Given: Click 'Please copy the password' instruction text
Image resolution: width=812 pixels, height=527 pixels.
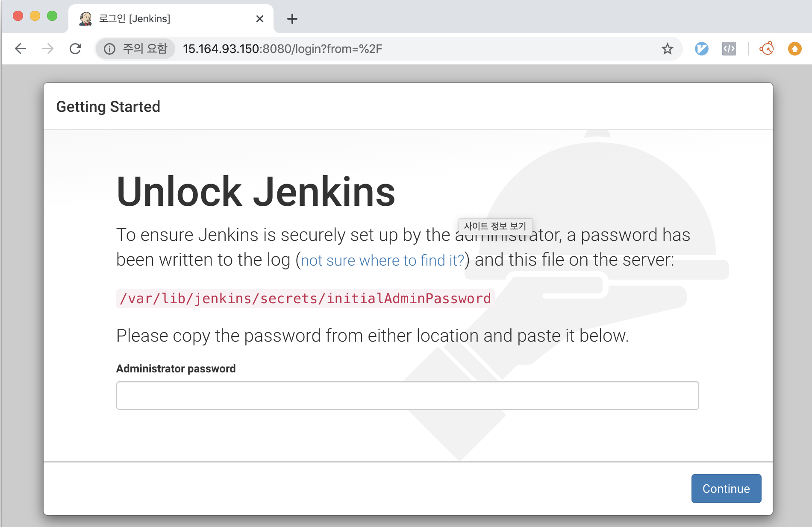Looking at the screenshot, I should (372, 336).
